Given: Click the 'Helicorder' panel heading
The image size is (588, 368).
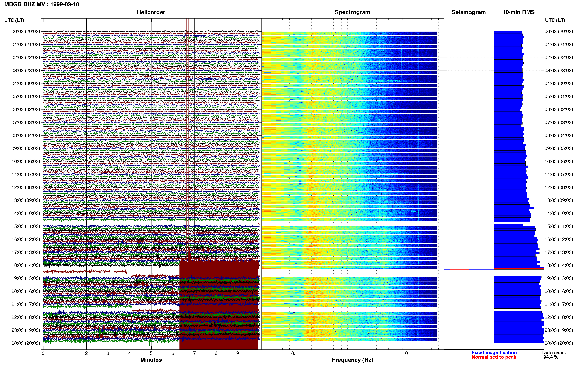Looking at the screenshot, I should 151,12.
